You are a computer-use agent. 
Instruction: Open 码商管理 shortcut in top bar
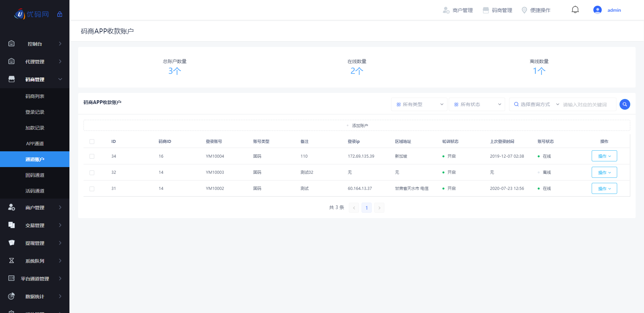tap(497, 10)
